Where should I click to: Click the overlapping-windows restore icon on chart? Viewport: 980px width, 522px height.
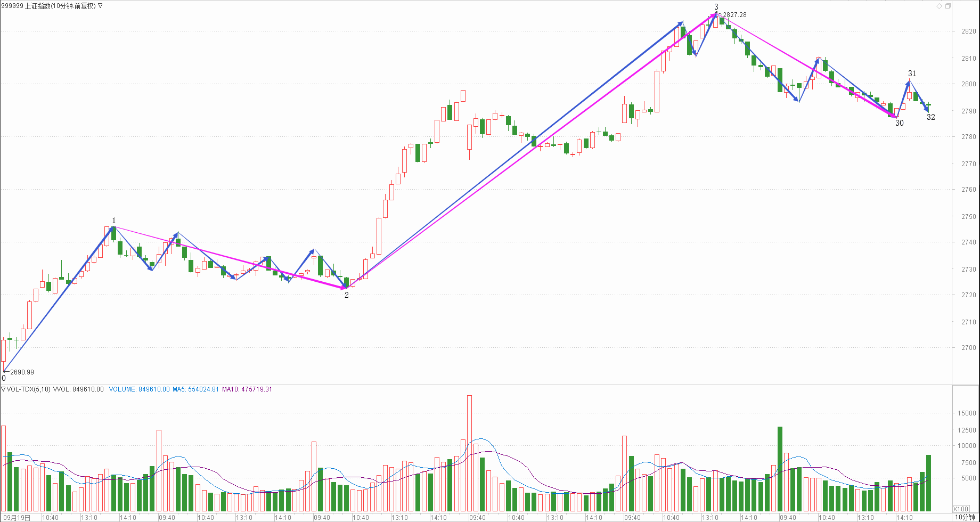(948, 6)
